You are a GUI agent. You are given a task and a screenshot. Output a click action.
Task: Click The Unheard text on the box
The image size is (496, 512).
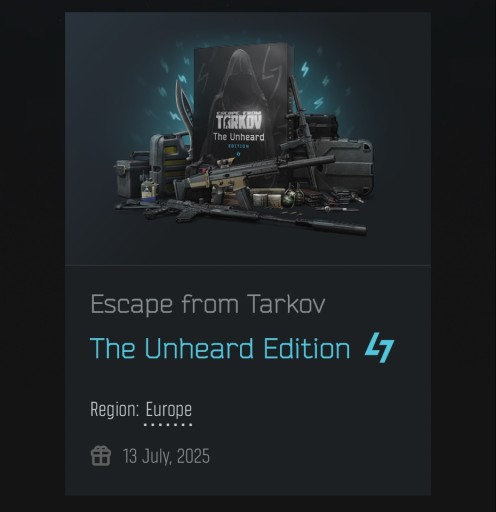point(239,137)
